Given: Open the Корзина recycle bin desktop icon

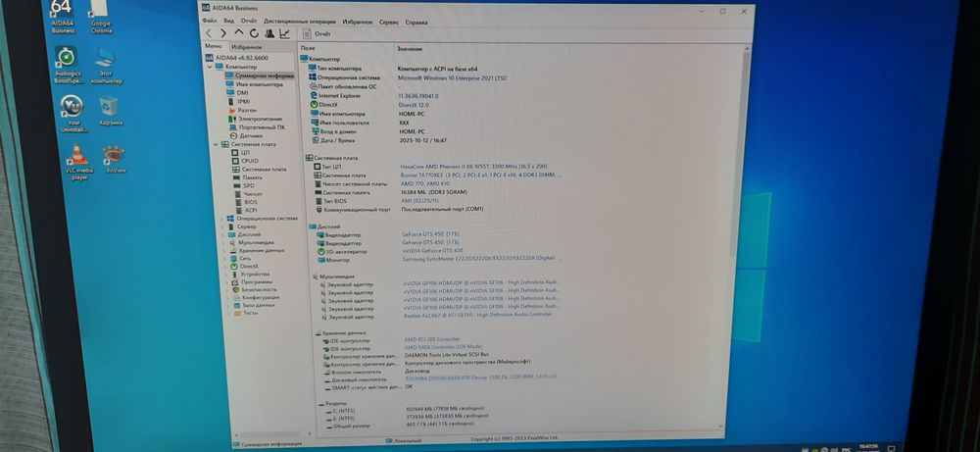Looking at the screenshot, I should point(110,111).
